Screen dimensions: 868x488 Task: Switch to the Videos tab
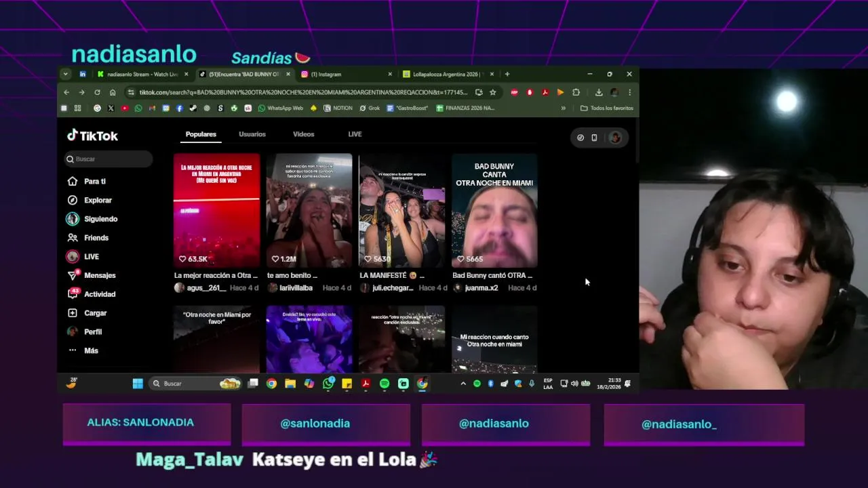click(x=303, y=134)
